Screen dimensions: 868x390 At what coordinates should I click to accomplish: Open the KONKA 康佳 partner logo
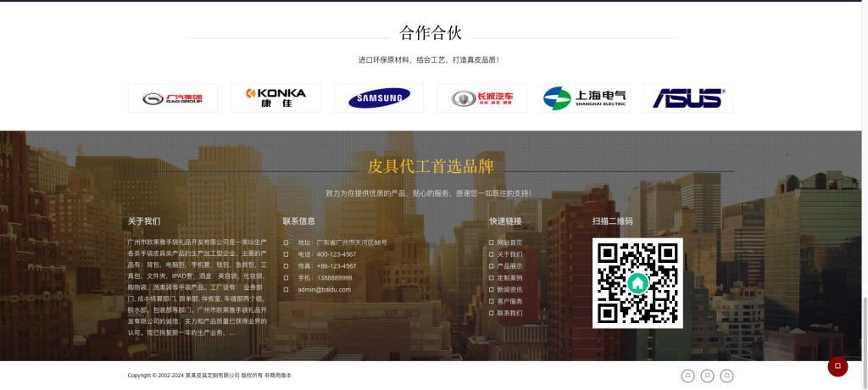(x=275, y=98)
